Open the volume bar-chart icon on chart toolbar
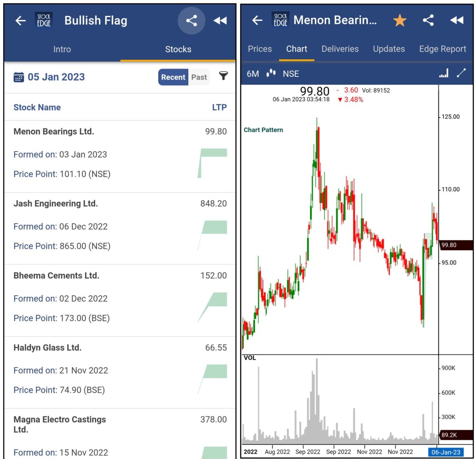Screen dimensions: 476x459 point(443,73)
